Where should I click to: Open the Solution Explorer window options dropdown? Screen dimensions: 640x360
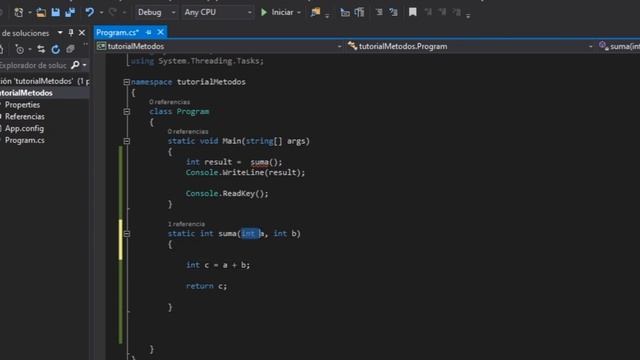60,33
